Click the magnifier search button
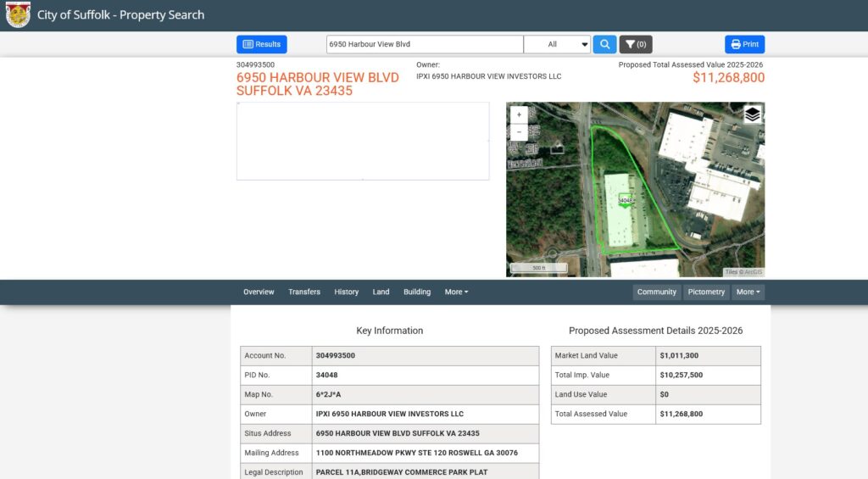The height and width of the screenshot is (479, 868). coord(604,44)
